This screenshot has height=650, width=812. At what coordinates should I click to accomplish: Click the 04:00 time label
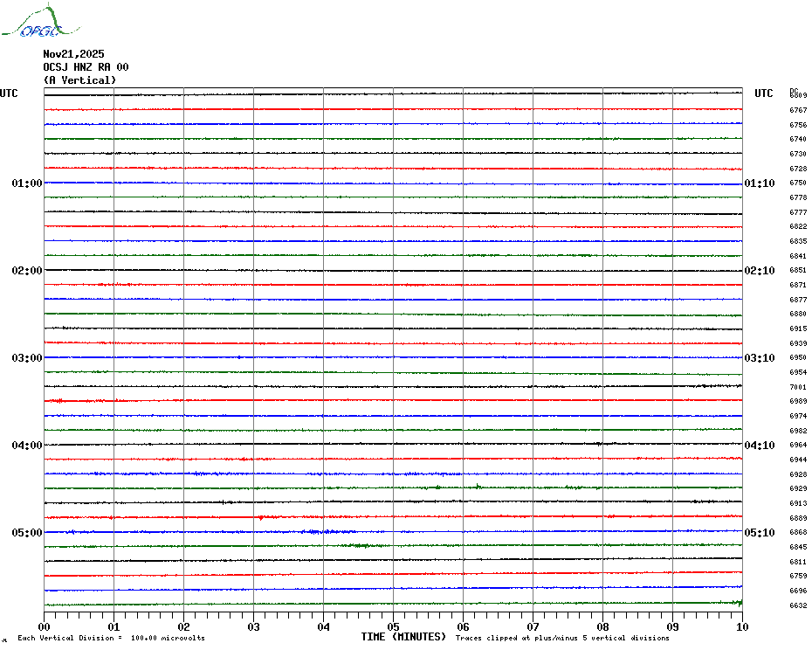(27, 446)
